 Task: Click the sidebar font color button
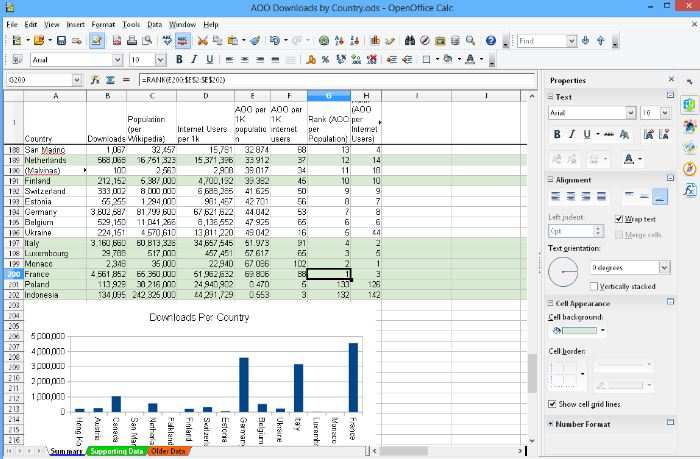point(629,159)
